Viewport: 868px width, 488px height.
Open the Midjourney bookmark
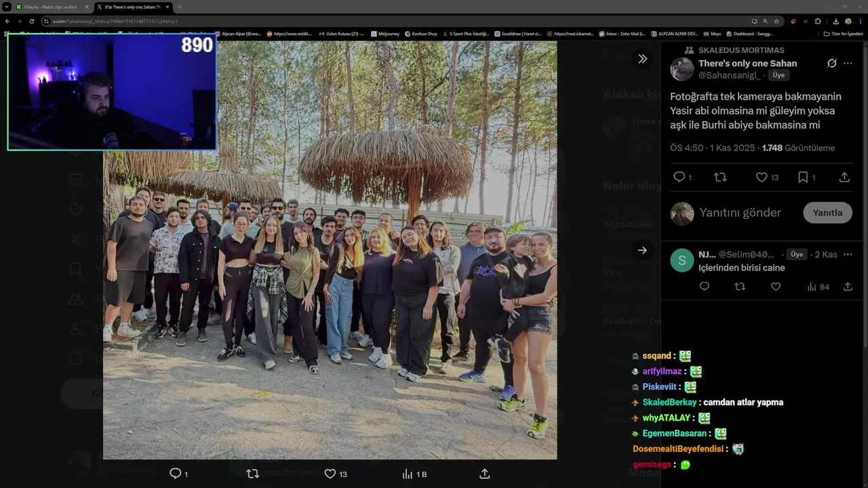pos(385,33)
